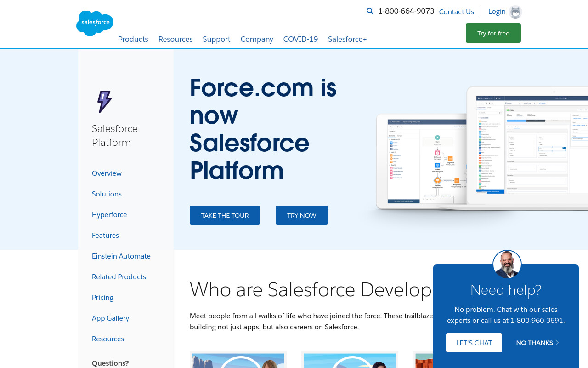The height and width of the screenshot is (368, 588).
Task: Click the 1-800-664-9073 phone number
Action: coord(406,11)
